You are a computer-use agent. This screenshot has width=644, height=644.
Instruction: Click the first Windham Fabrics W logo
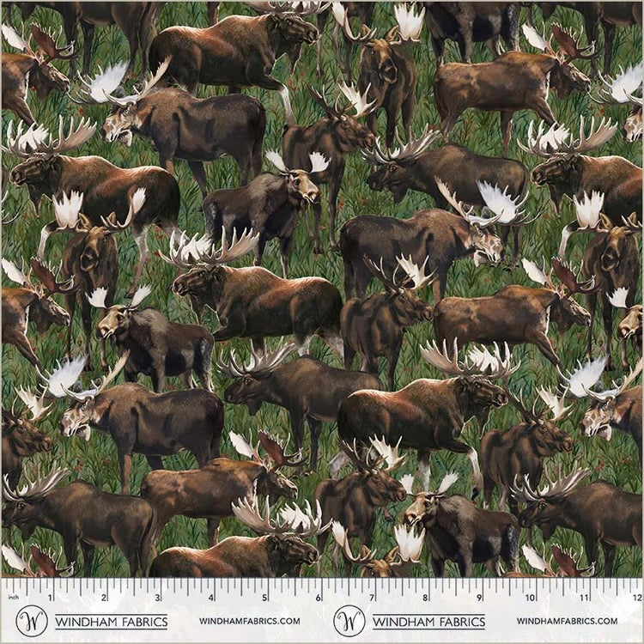[32, 620]
